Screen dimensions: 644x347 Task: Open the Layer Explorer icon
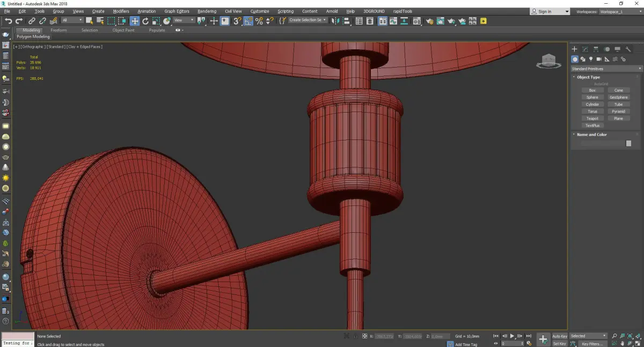pyautogui.click(x=370, y=21)
